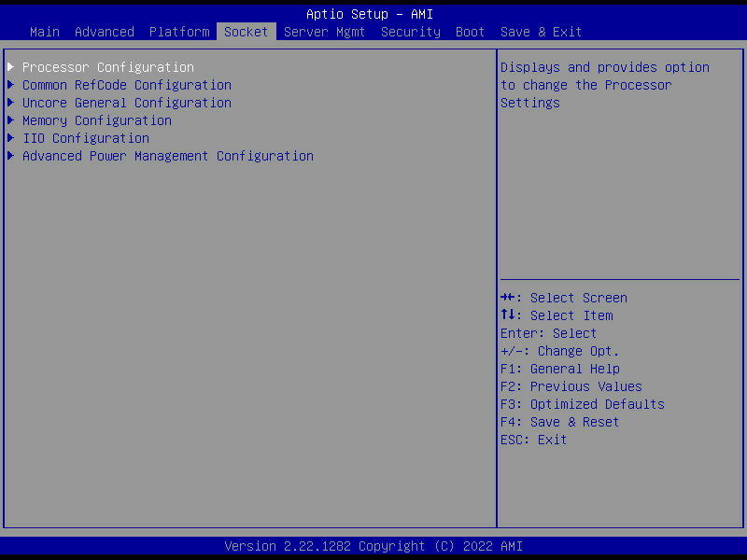Open IIO Configuration submenu
This screenshot has width=747, height=560.
(86, 138)
